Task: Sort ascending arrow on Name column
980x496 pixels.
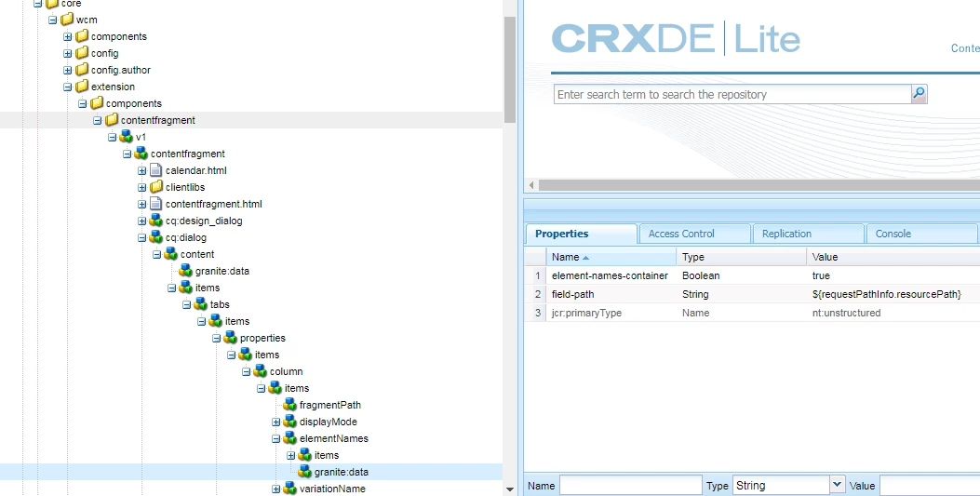Action: 585,258
